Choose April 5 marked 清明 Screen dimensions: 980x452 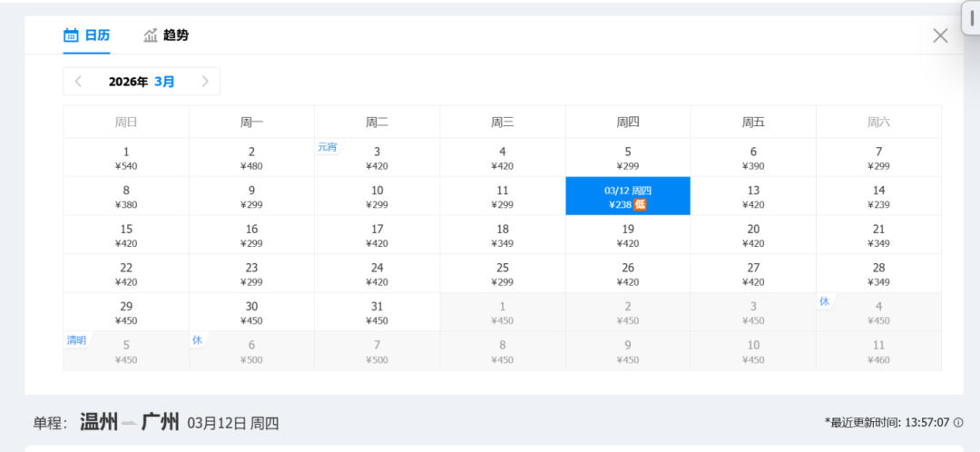click(126, 351)
